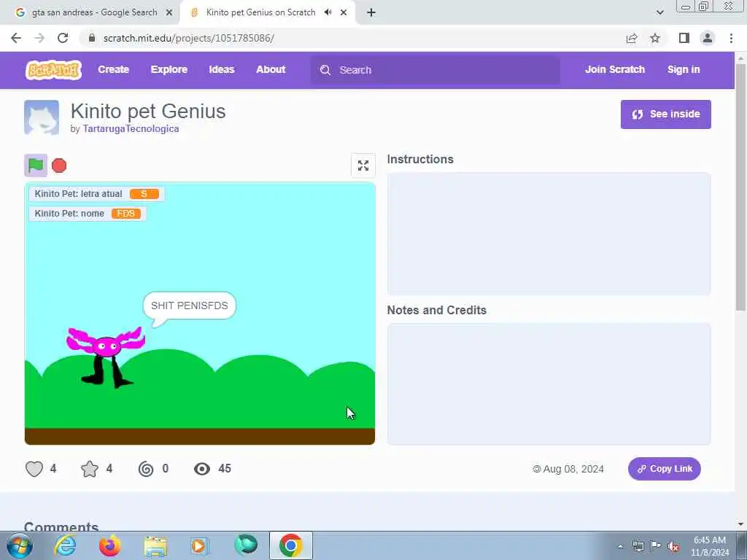
Task: Click the Chrome taskbar button
Action: tap(291, 545)
